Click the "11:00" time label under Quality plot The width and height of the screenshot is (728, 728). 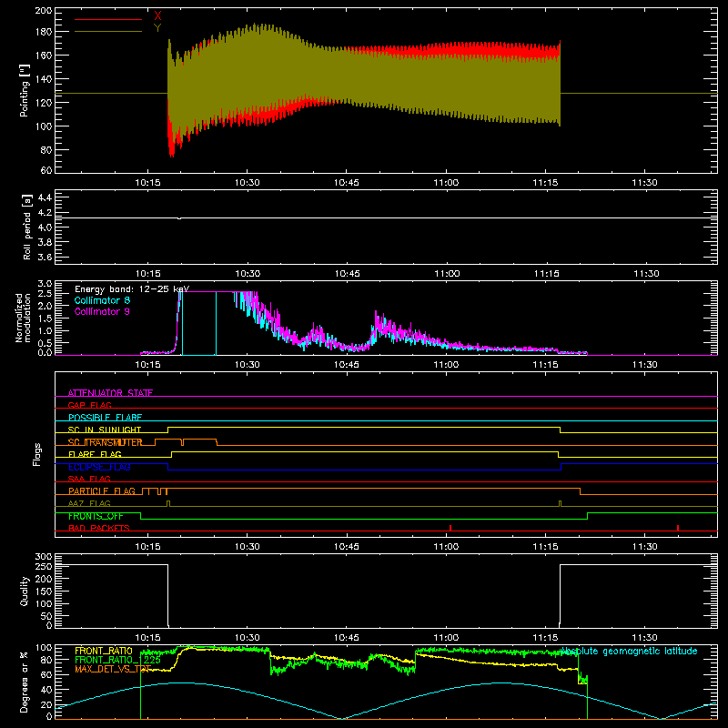(446, 638)
